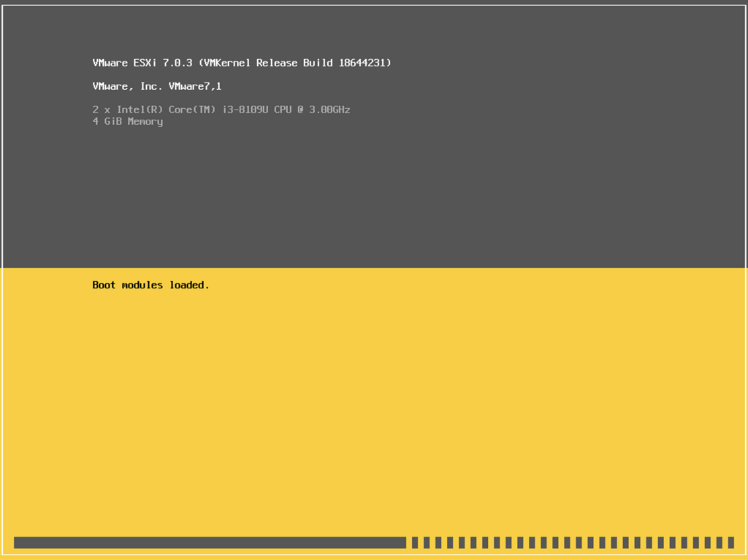Click the VMware ESXi 7.0.3 build version line
Viewport: 748px width, 560px height.
242,63
